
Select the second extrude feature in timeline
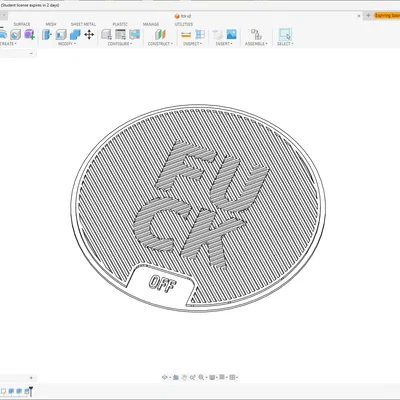(x=19, y=391)
